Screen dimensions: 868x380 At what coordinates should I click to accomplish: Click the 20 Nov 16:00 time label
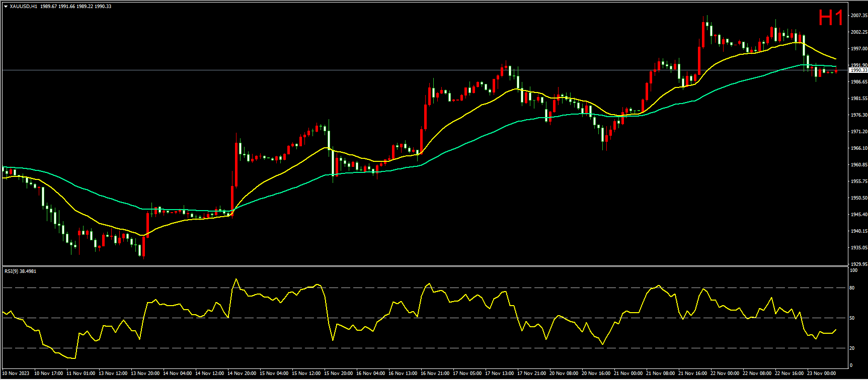click(x=596, y=373)
